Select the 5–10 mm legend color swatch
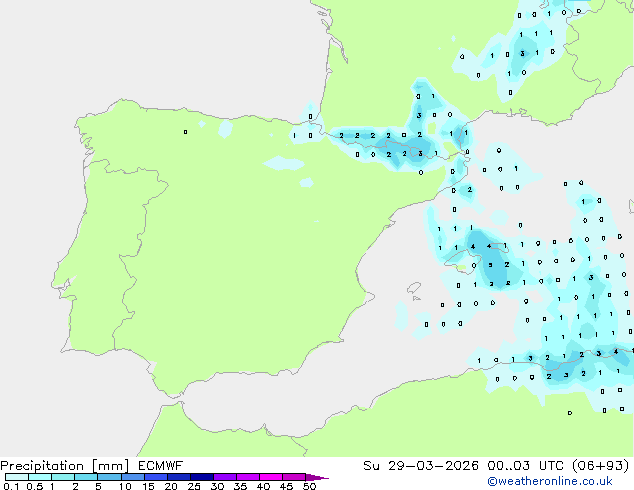 [x=109, y=477]
